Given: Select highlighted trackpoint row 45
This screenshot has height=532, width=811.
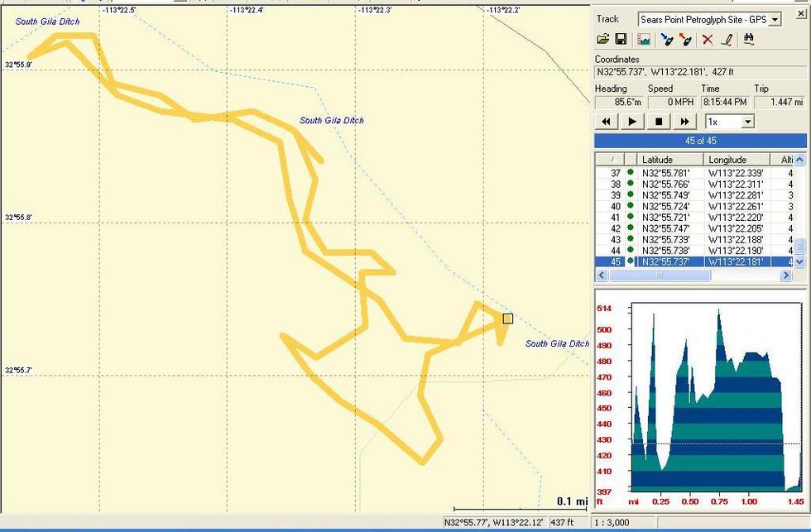Looking at the screenshot, I should click(694, 261).
